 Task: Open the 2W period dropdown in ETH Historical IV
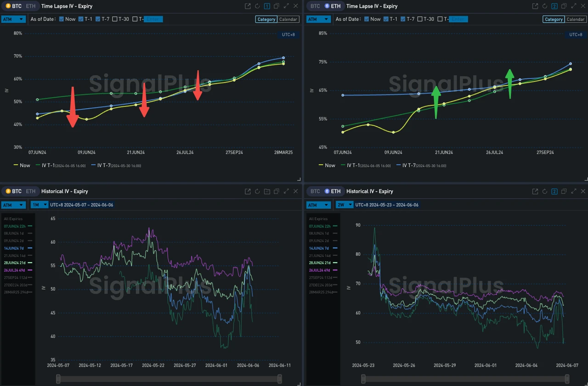click(344, 205)
